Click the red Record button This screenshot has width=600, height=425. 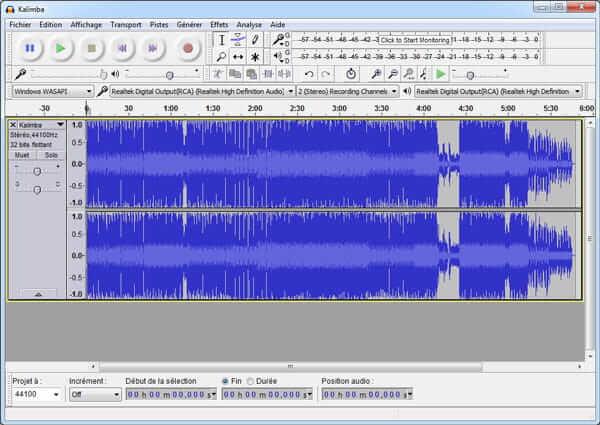[187, 47]
